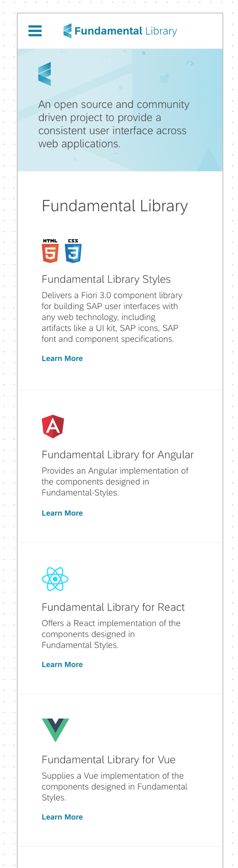Open Learn More under Library for Vue
Screen dimensions: 238x868
[x=62, y=817]
